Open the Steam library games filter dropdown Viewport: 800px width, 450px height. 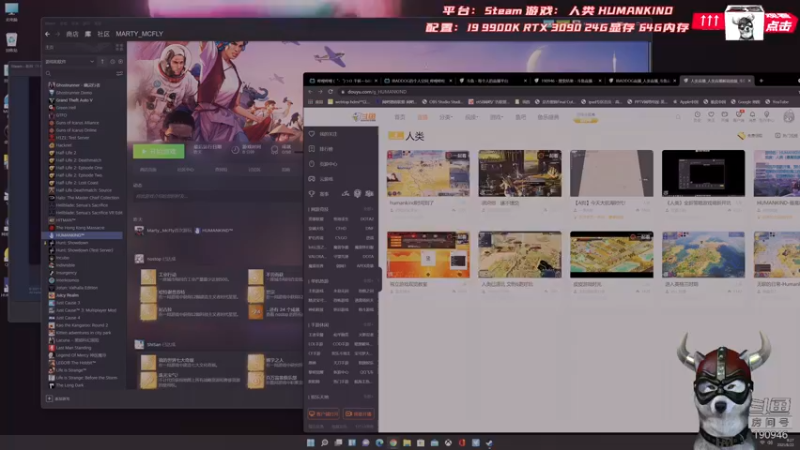coord(70,62)
